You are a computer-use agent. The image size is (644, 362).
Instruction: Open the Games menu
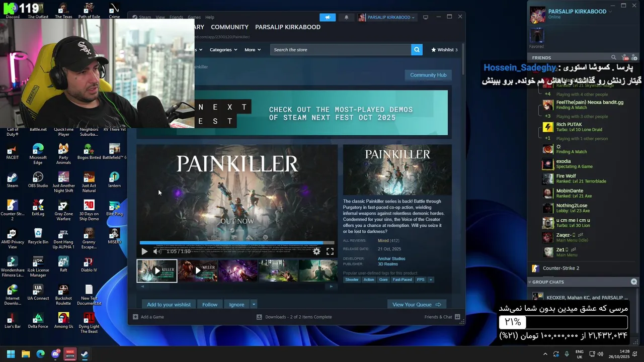pyautogui.click(x=194, y=17)
